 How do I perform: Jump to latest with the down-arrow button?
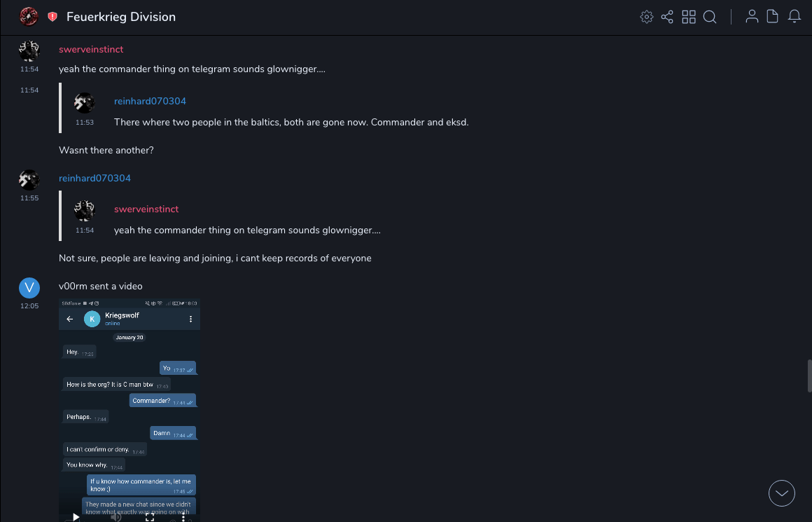[x=782, y=493]
